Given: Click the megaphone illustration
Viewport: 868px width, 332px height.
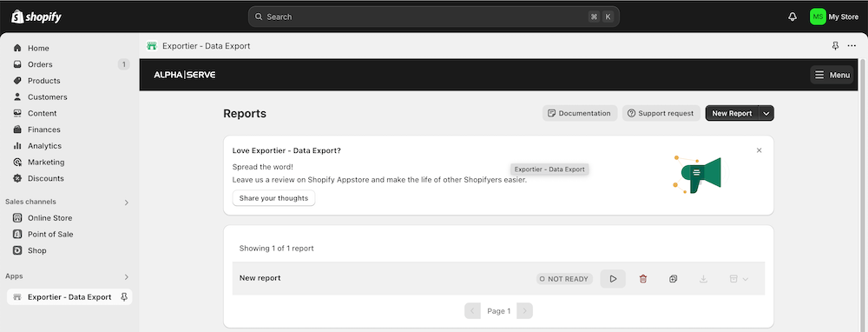Looking at the screenshot, I should [x=697, y=175].
